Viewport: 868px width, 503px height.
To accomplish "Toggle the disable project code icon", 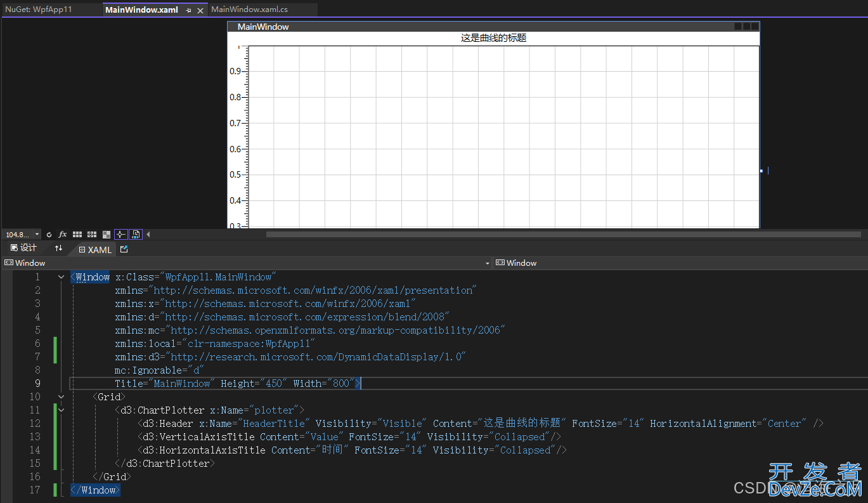I will [x=136, y=235].
